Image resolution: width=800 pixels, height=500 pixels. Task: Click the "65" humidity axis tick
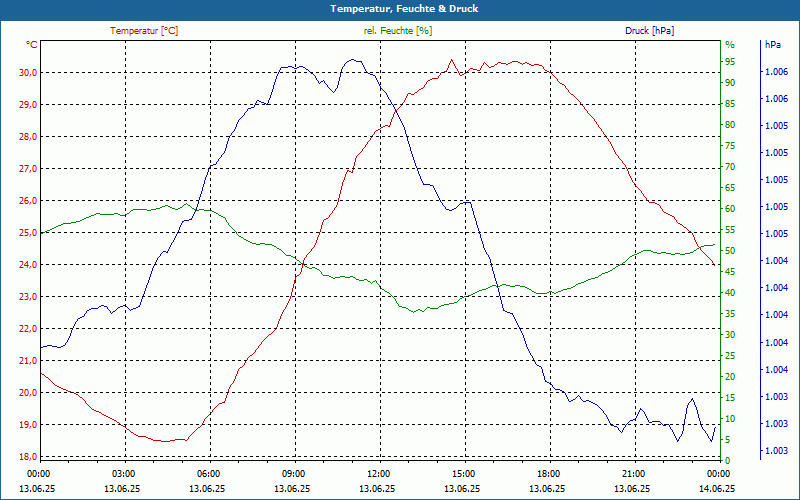(730, 188)
